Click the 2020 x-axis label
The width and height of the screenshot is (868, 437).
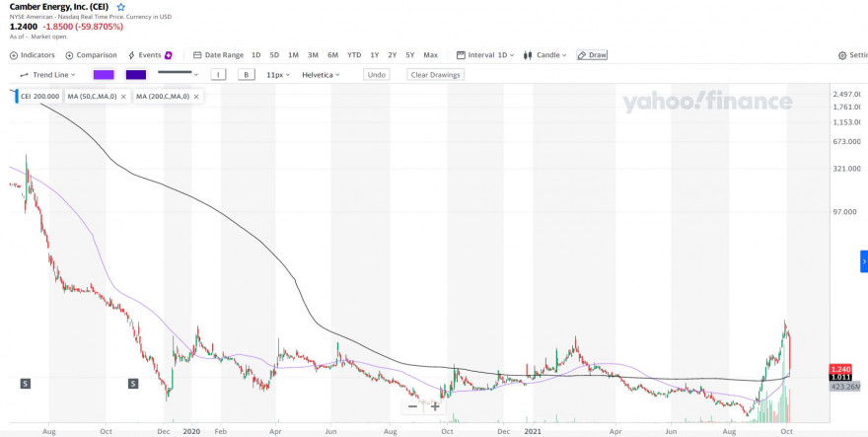pyautogui.click(x=191, y=430)
